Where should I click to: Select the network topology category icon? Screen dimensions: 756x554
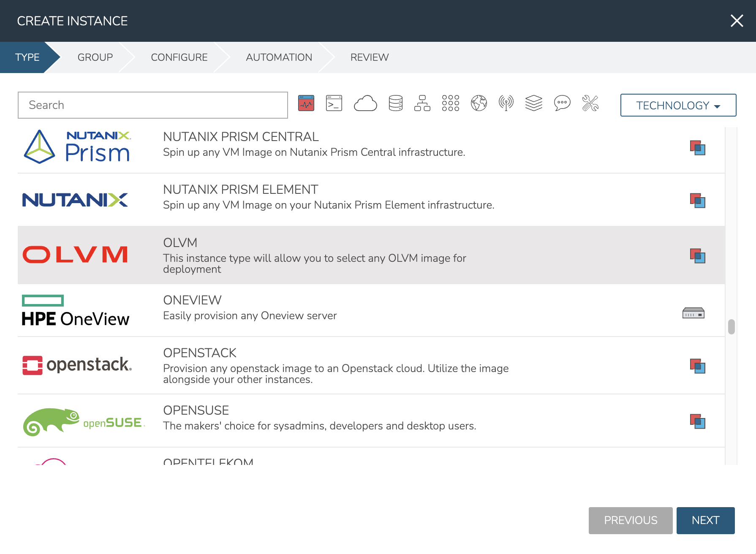pos(422,103)
